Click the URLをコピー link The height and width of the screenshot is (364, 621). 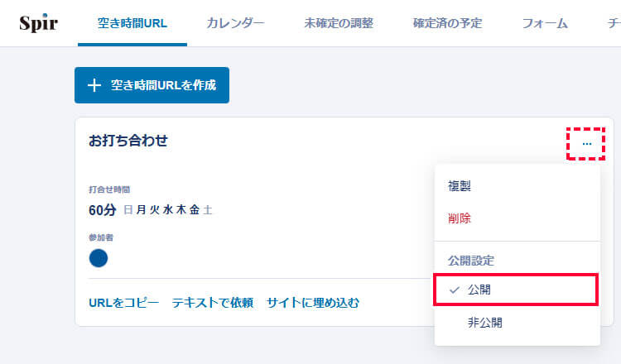tap(123, 303)
